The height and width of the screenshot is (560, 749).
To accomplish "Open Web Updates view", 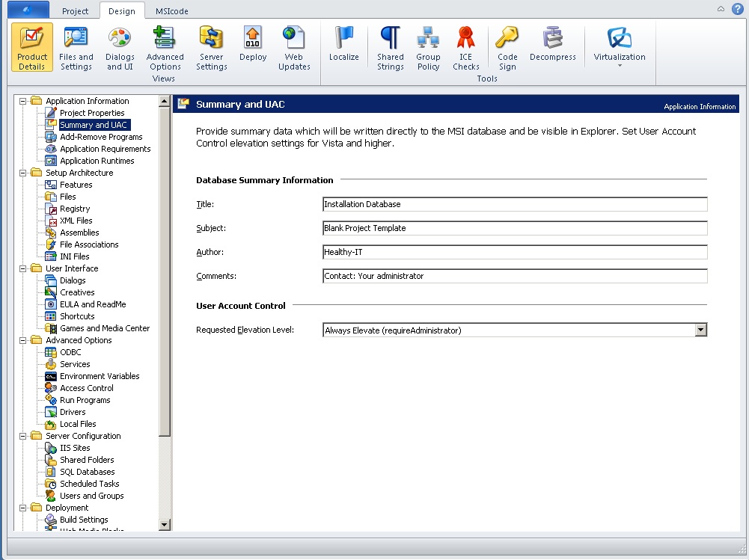I will (294, 47).
